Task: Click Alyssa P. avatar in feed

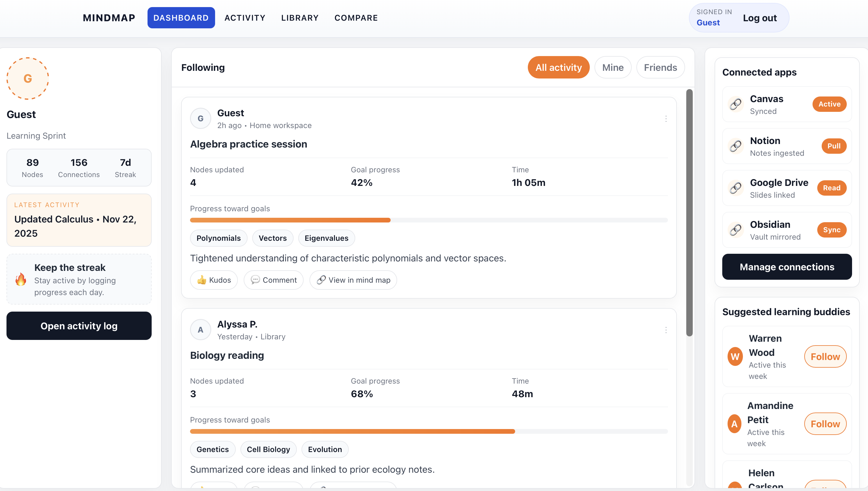Action: tap(201, 330)
